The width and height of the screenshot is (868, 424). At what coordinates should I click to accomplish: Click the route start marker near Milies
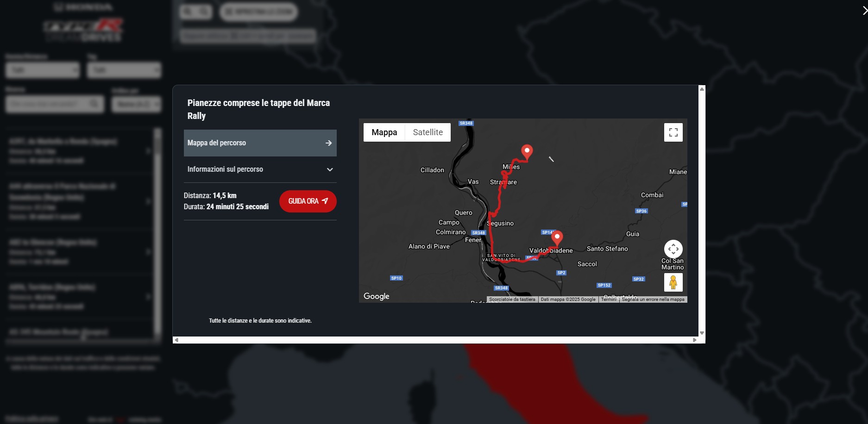527,151
